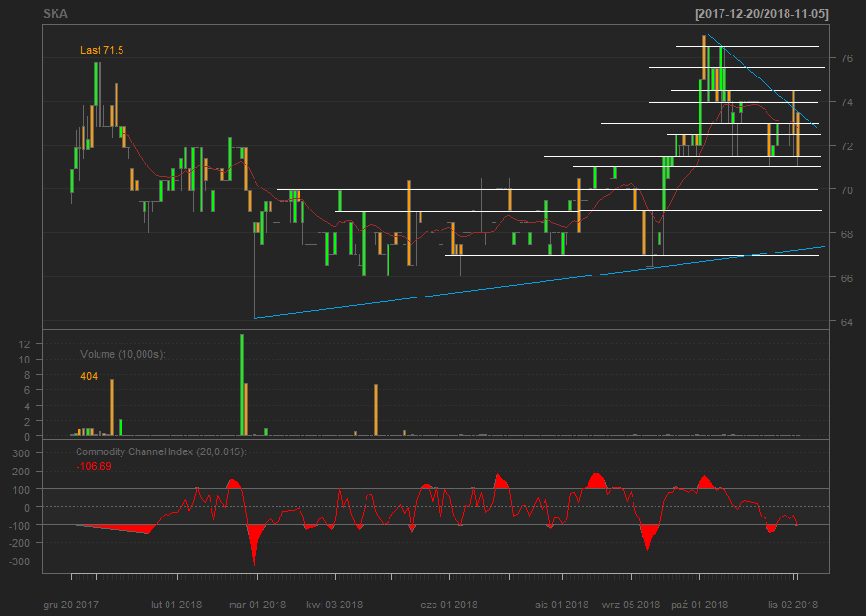The image size is (866, 616).
Task: Click date label 'kwi 03 2018'
Action: pyautogui.click(x=335, y=605)
